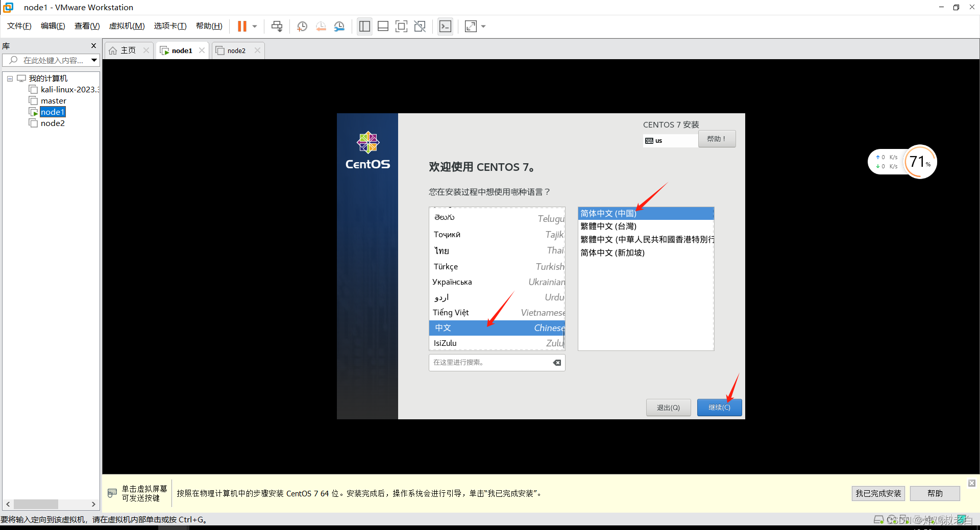
Task: Open the 帮助(H) menu
Action: pos(209,26)
